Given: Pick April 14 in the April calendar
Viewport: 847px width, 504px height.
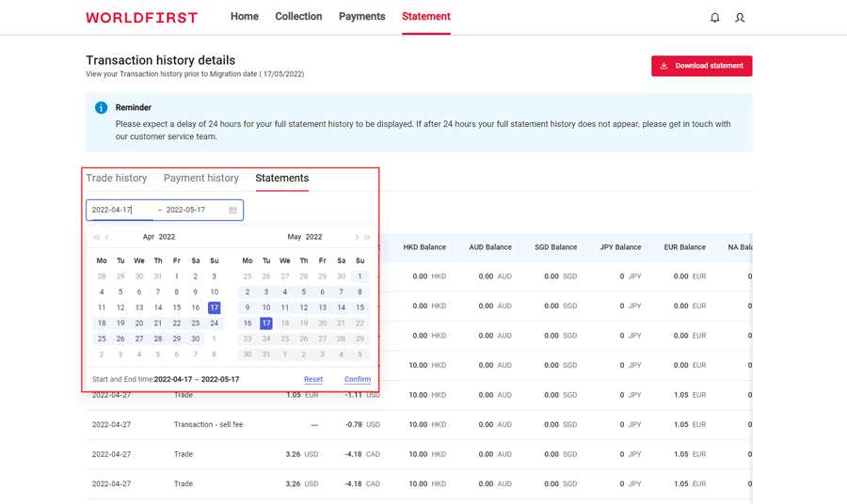Looking at the screenshot, I should click(x=158, y=307).
